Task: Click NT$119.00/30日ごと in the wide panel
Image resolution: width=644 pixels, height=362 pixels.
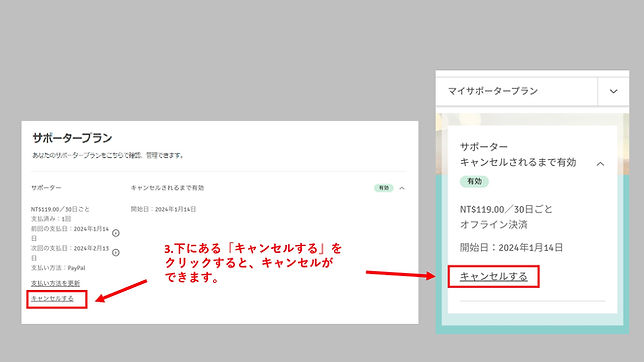Action: tap(60, 209)
